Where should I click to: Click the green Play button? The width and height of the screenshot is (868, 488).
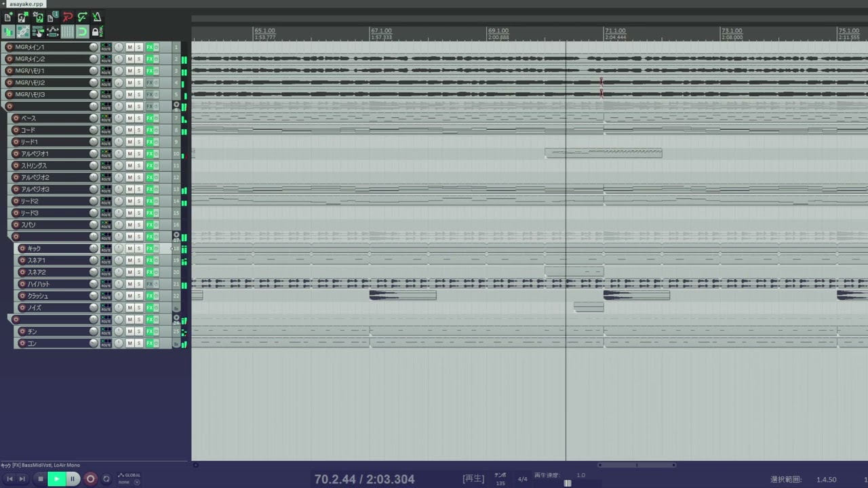56,479
